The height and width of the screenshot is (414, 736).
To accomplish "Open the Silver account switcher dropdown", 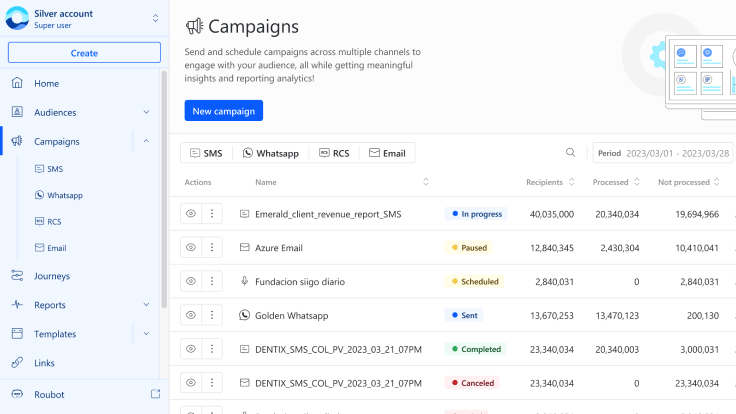I will [x=155, y=17].
